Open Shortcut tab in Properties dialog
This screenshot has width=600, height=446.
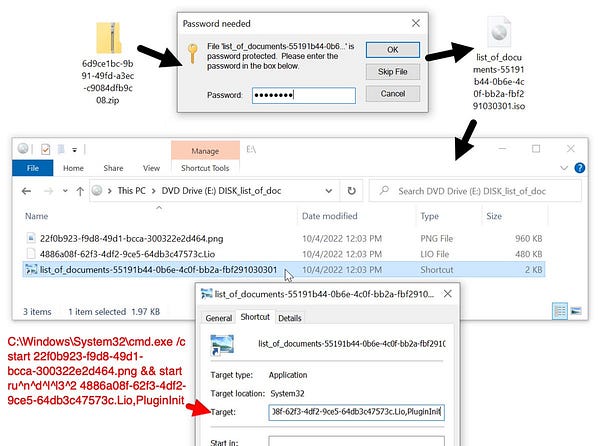(255, 317)
